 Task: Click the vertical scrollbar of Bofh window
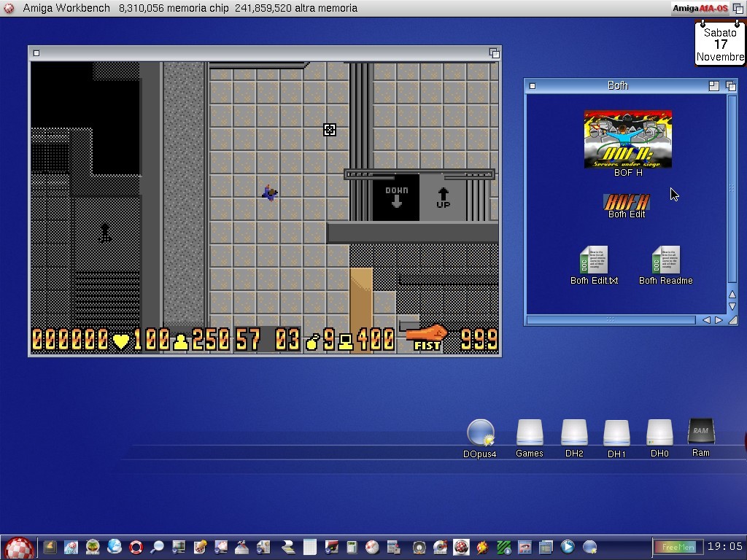[x=732, y=188]
